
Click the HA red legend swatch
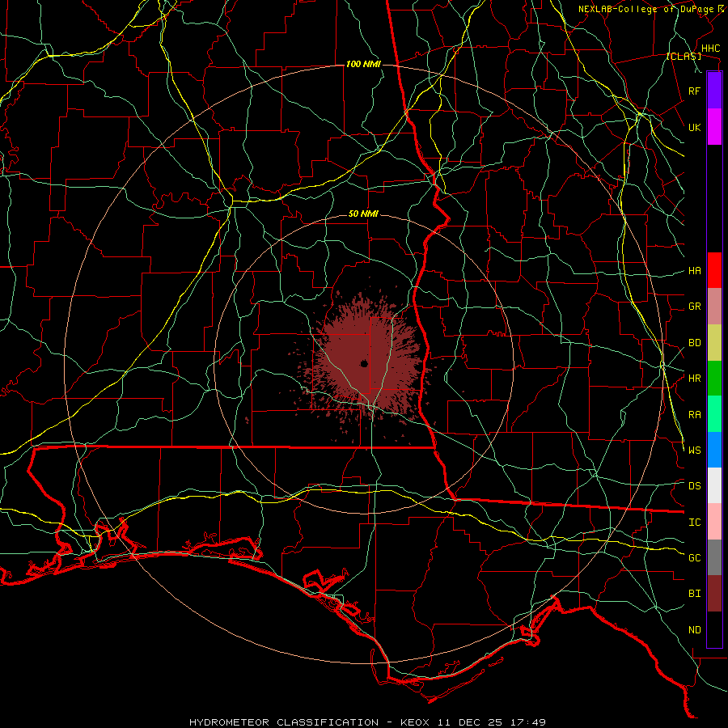714,270
